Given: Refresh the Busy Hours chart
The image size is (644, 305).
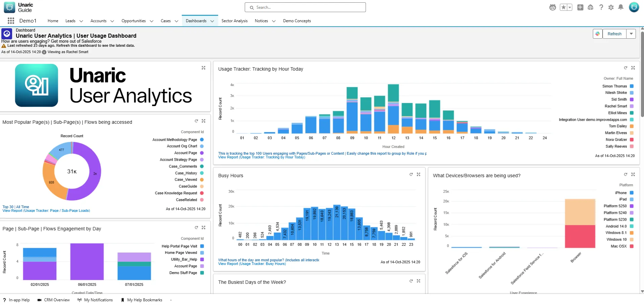Looking at the screenshot, I should (x=411, y=175).
